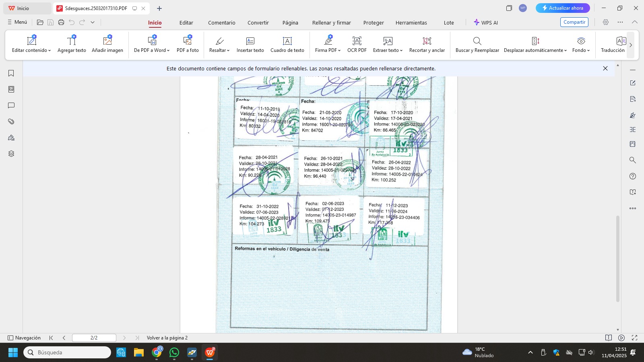Open the Herramientas tab
This screenshot has height=362, width=644.
pyautogui.click(x=411, y=23)
